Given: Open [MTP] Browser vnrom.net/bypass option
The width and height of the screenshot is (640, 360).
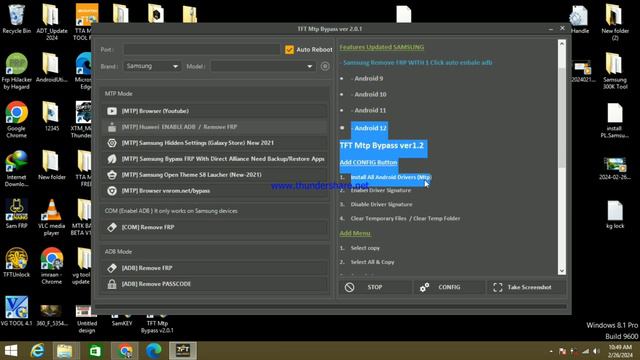Looking at the screenshot, I should coord(215,191).
